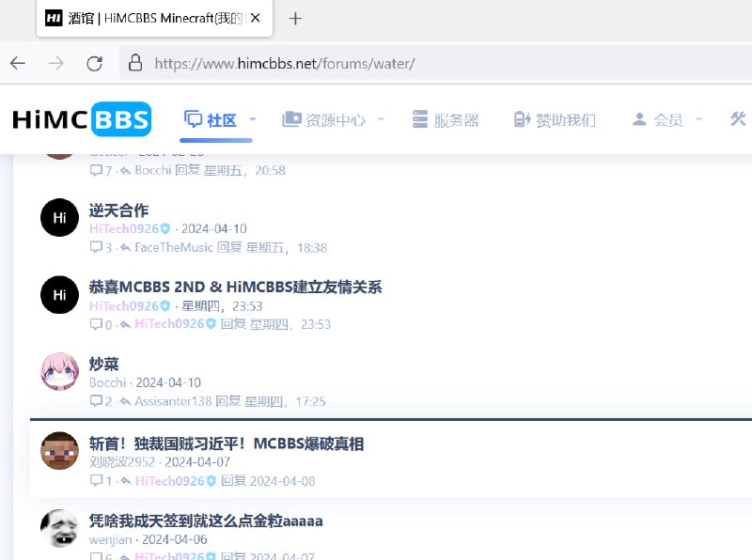Click the pink-haired Bocchi avatar
752x560 pixels.
(59, 372)
